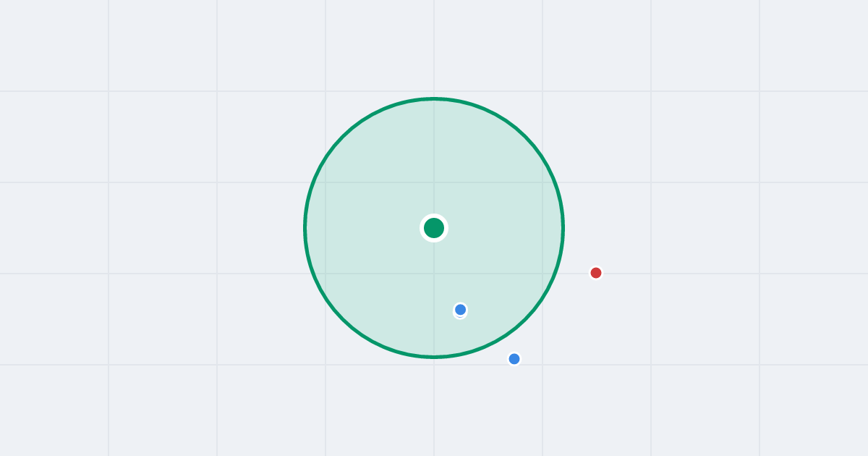Click the green center marker

(x=434, y=228)
